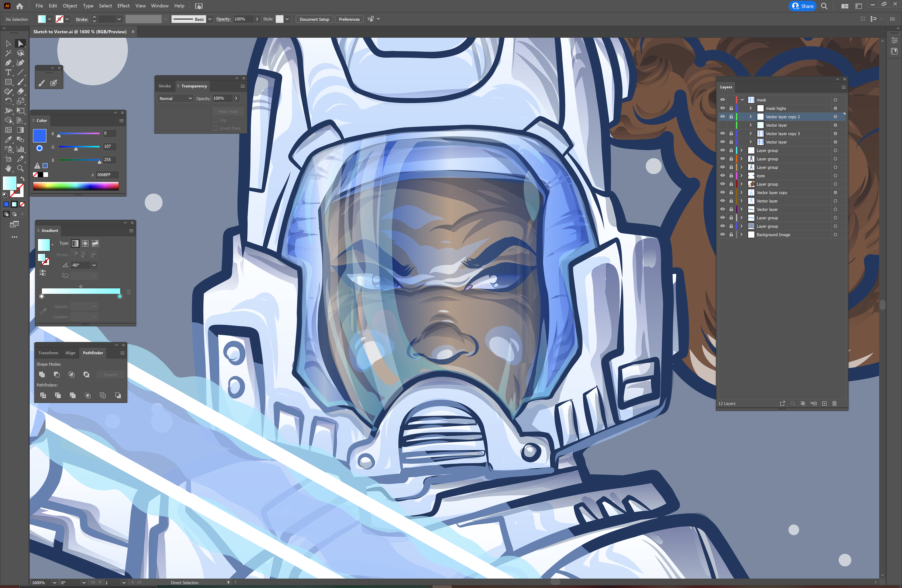Swap fill and stroke arrows in toolbar
Viewport: 902px width, 588px height.
[x=22, y=179]
